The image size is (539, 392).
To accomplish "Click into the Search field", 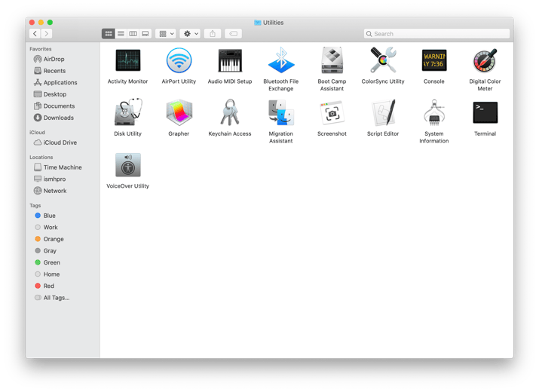I will click(436, 34).
